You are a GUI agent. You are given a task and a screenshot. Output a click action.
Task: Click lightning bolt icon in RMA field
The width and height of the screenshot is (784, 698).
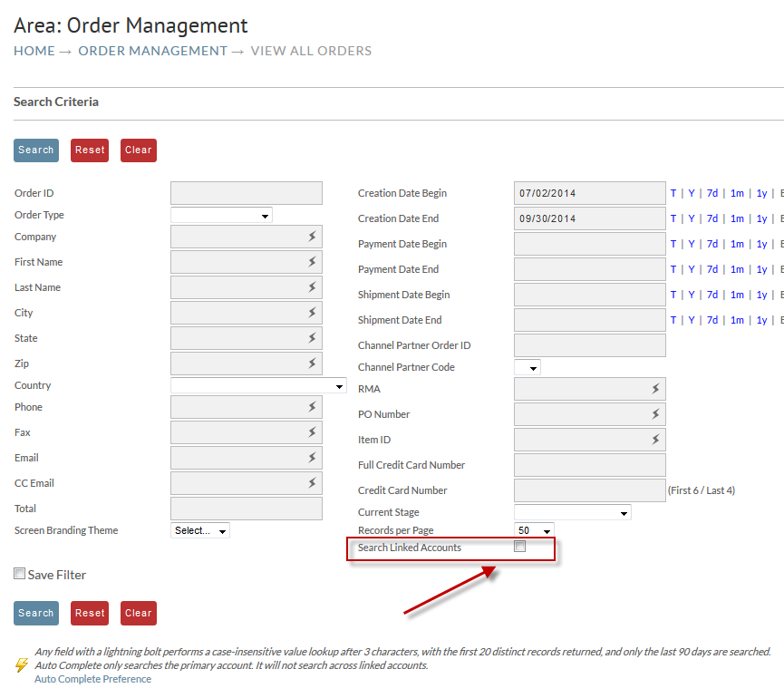click(655, 389)
